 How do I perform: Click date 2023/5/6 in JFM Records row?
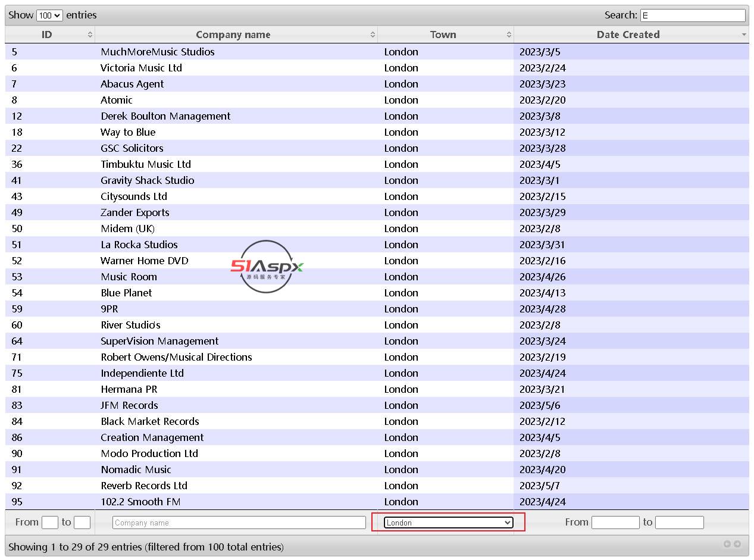click(540, 405)
